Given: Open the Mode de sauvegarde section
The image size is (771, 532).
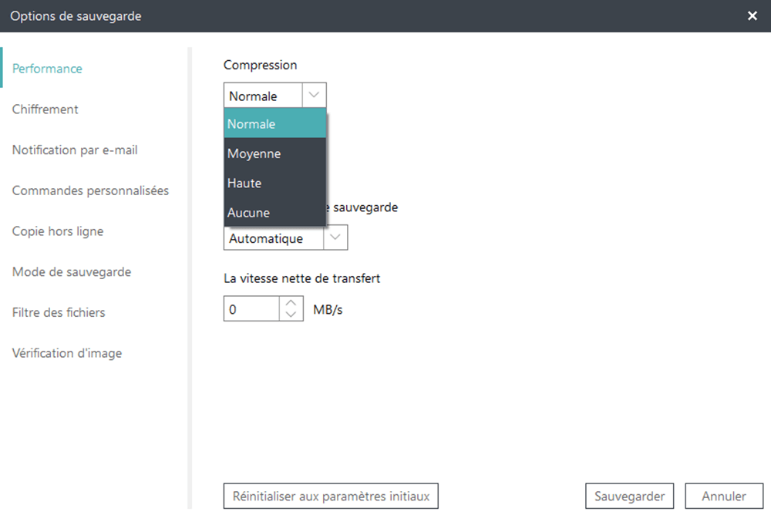Looking at the screenshot, I should point(72,271).
